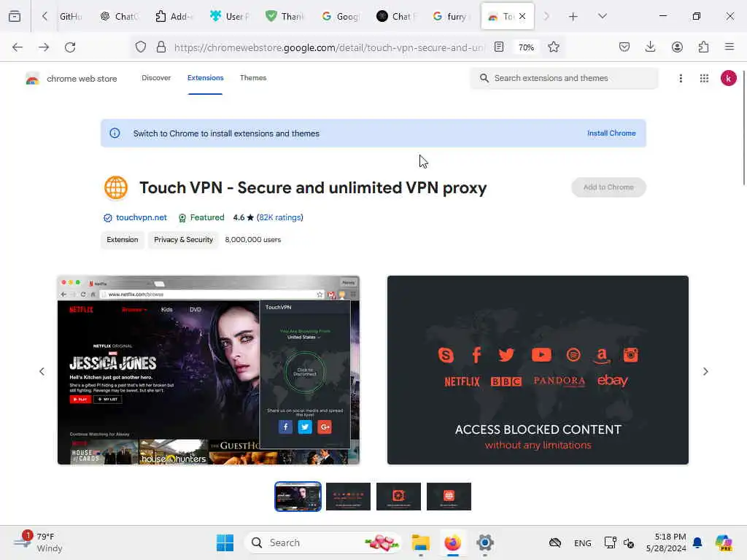Click Install Chrome link
747x560 pixels.
[611, 133]
